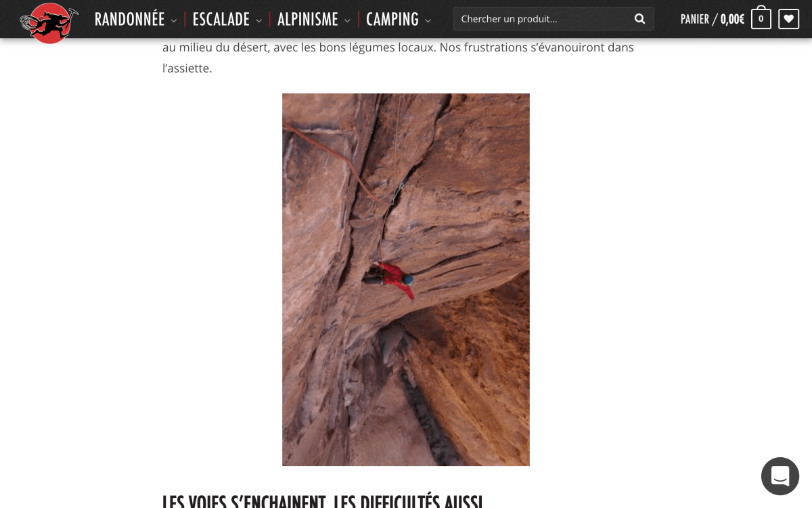Image resolution: width=812 pixels, height=508 pixels.
Task: Click the climber in red jacket
Action: click(x=392, y=278)
